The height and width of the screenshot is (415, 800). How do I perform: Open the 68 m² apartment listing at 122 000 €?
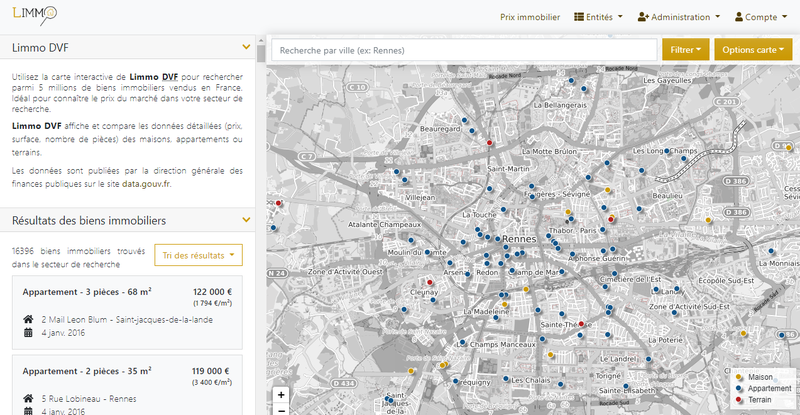click(x=127, y=312)
